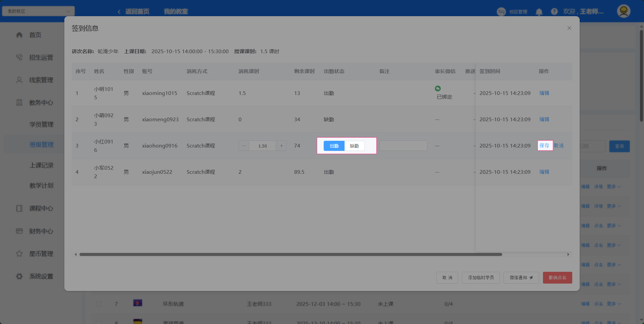Switch to 我的教室 in the top bar

click(176, 11)
